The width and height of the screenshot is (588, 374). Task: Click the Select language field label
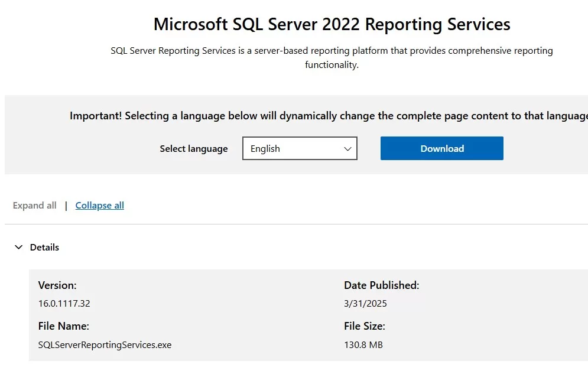coord(194,148)
